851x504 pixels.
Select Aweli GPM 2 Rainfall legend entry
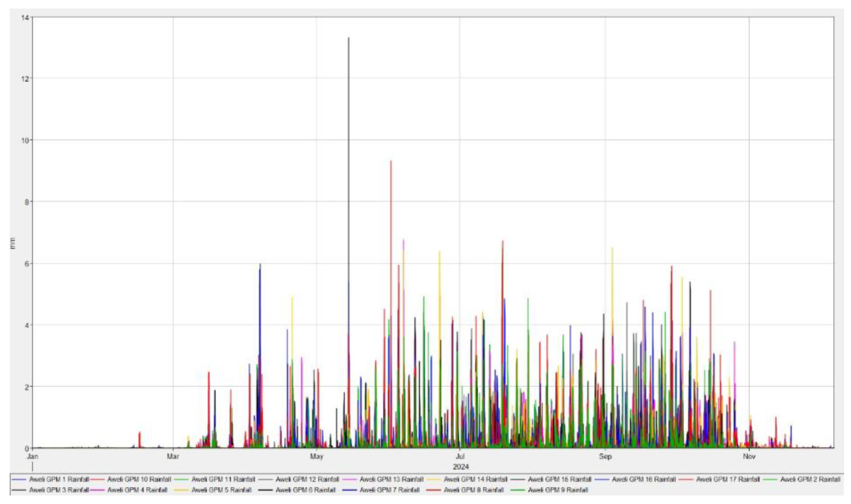point(810,479)
